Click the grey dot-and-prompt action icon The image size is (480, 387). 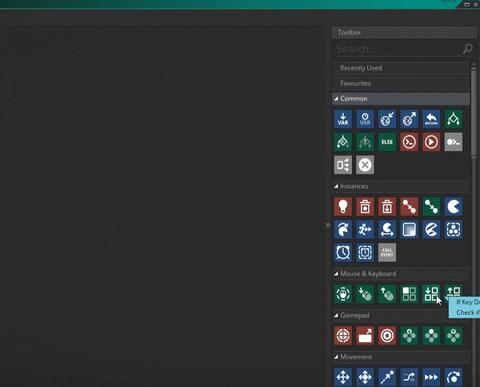pos(453,142)
